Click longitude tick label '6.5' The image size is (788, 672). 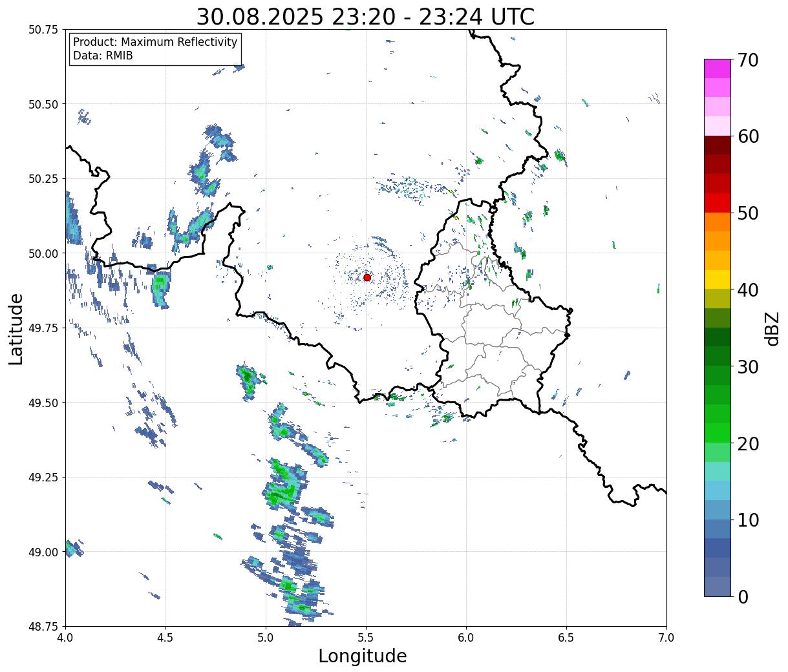click(566, 638)
